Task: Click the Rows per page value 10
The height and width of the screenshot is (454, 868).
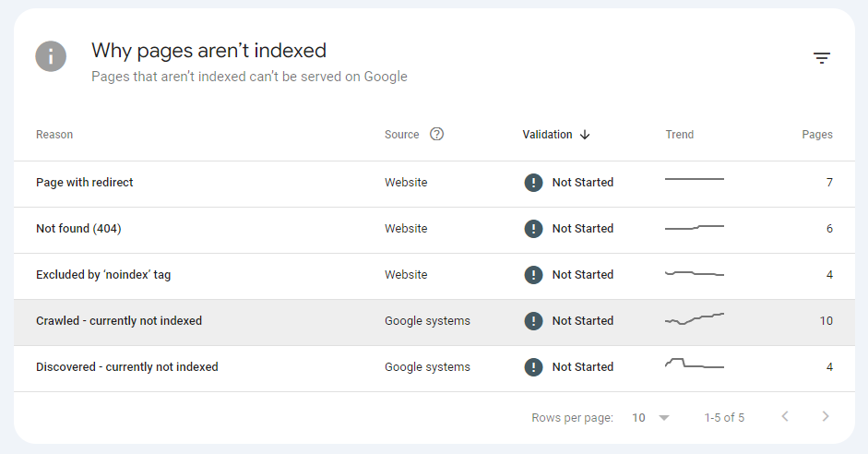Action: 639,417
